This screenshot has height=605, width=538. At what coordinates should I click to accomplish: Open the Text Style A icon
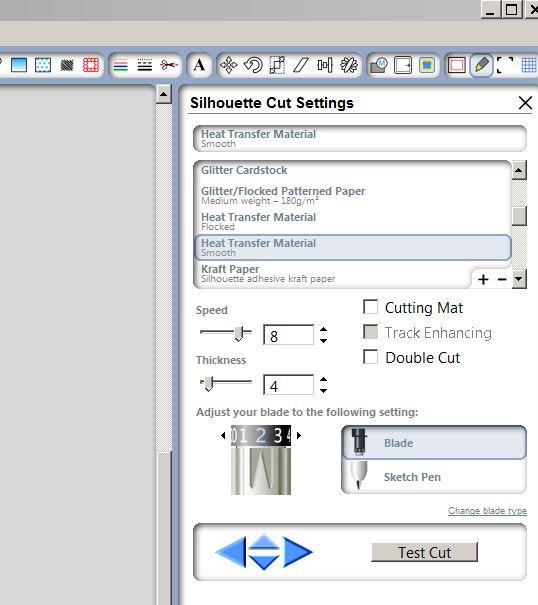(199, 65)
